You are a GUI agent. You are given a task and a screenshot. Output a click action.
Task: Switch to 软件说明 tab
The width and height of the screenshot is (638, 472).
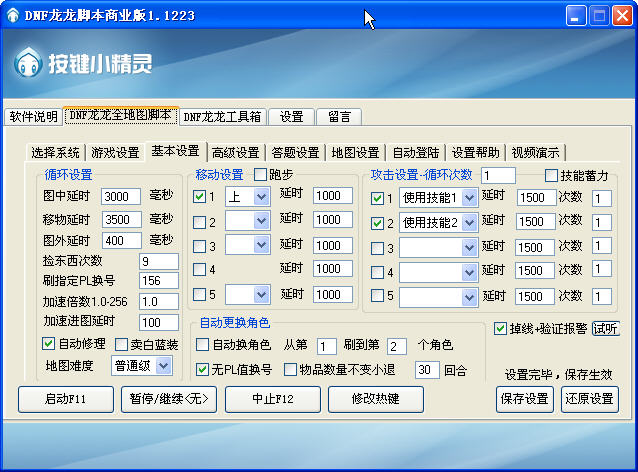pyautogui.click(x=33, y=117)
